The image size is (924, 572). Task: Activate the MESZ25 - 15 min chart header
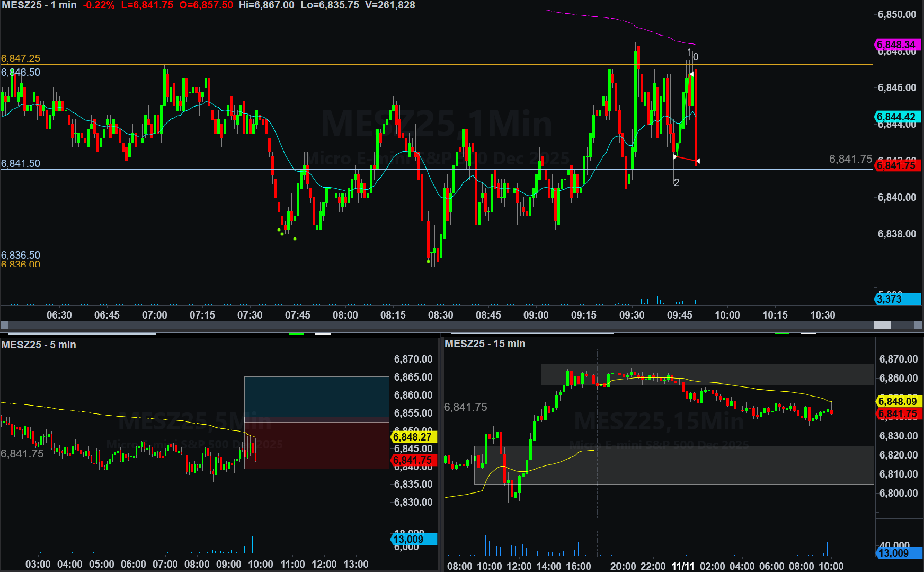point(485,344)
